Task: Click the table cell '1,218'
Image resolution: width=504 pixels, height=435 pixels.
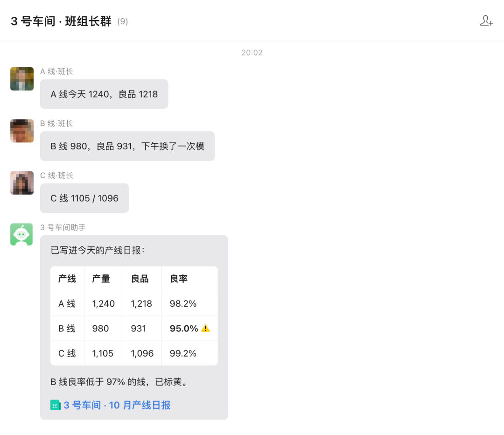Action: (x=141, y=303)
